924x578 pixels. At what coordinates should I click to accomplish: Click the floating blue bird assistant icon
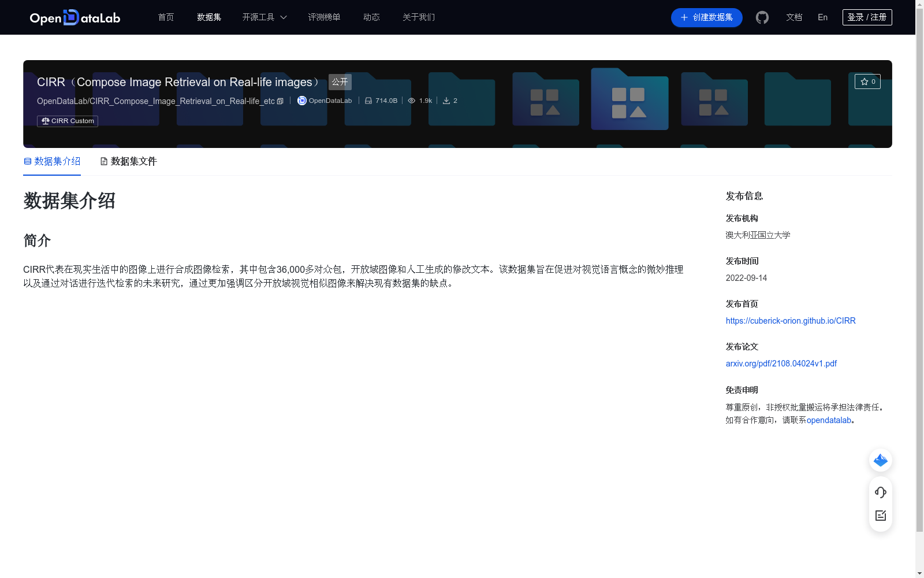point(881,460)
